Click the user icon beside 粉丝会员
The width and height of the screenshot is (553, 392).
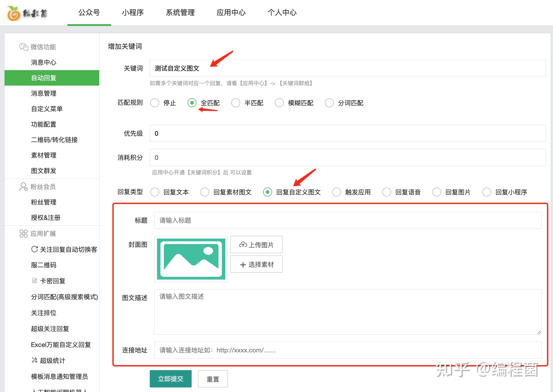pos(23,187)
